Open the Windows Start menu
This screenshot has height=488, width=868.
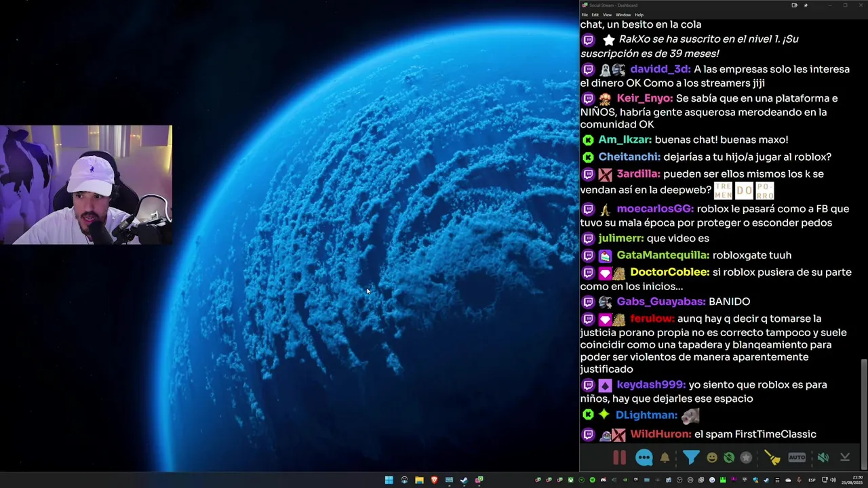(x=389, y=480)
